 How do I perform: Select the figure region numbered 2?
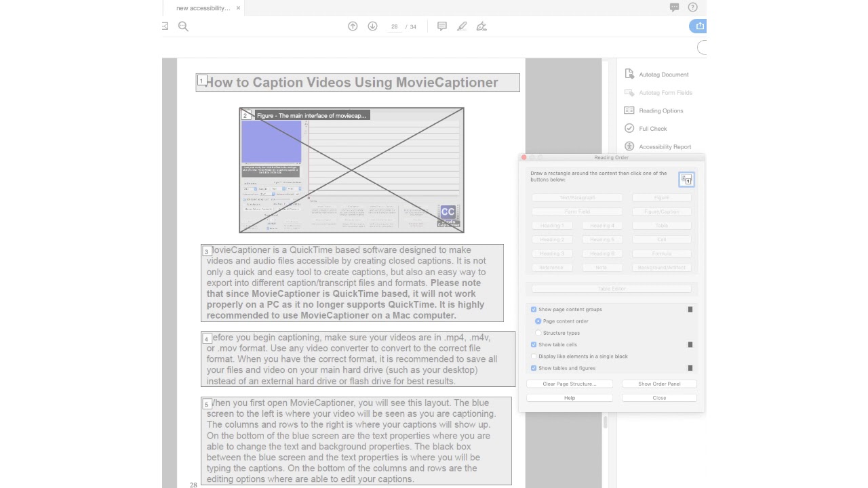coord(351,170)
